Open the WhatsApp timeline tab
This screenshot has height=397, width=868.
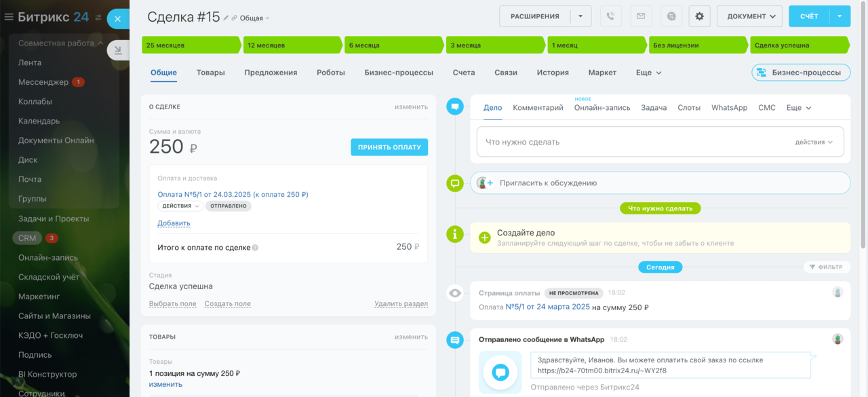click(x=729, y=108)
